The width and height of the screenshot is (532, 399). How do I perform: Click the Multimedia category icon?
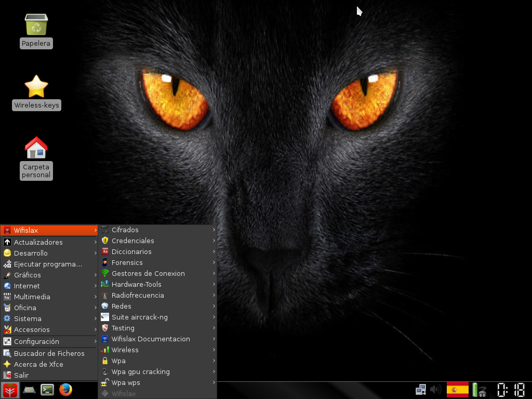(x=7, y=297)
